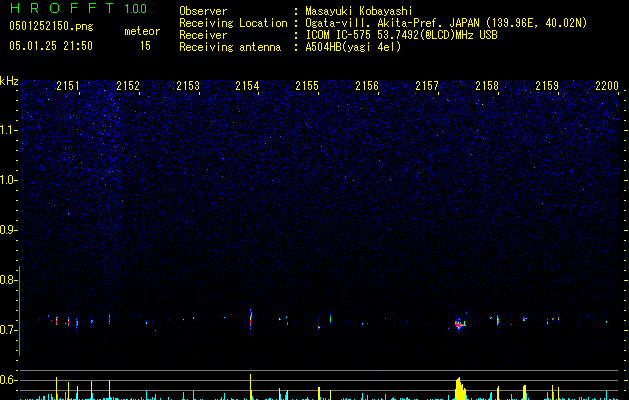
Task: Click the 2153 time marker
Action: tap(188, 86)
